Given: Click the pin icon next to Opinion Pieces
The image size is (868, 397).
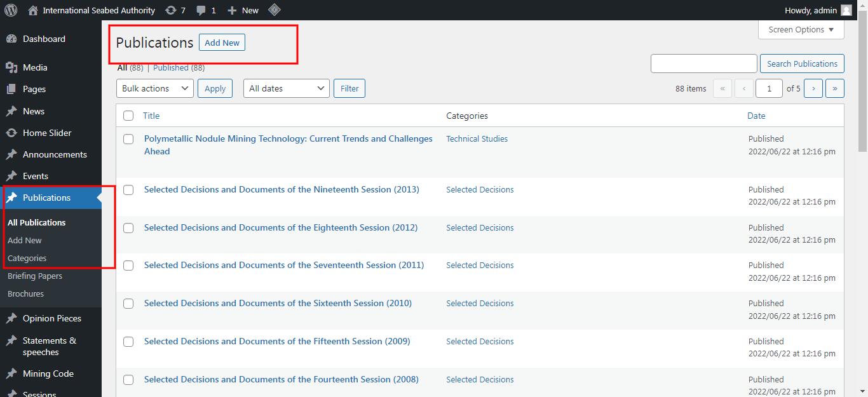Looking at the screenshot, I should click(x=11, y=318).
